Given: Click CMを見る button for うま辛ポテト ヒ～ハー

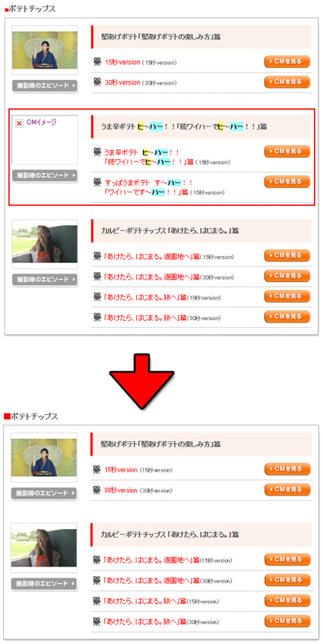Looking at the screenshot, I should coord(287,151).
